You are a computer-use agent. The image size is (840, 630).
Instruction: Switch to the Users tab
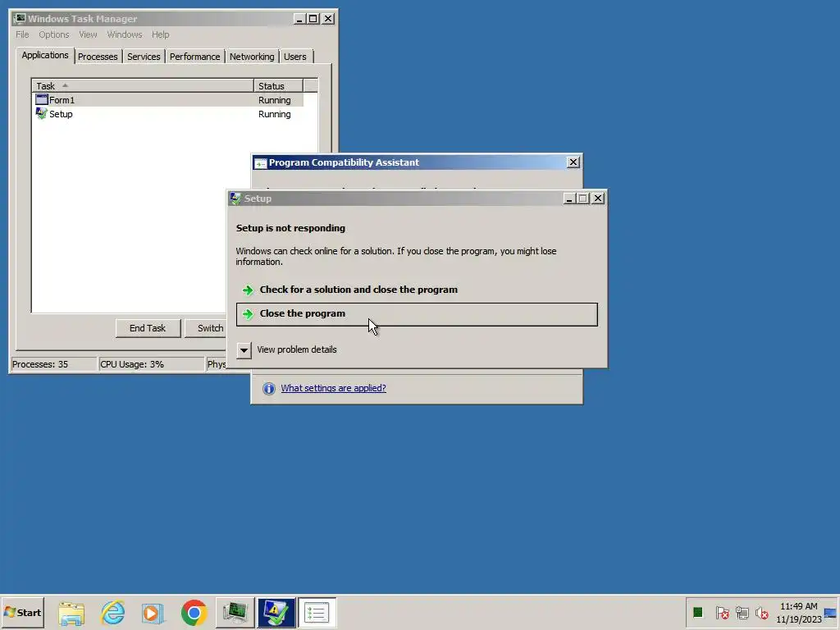pyautogui.click(x=295, y=57)
